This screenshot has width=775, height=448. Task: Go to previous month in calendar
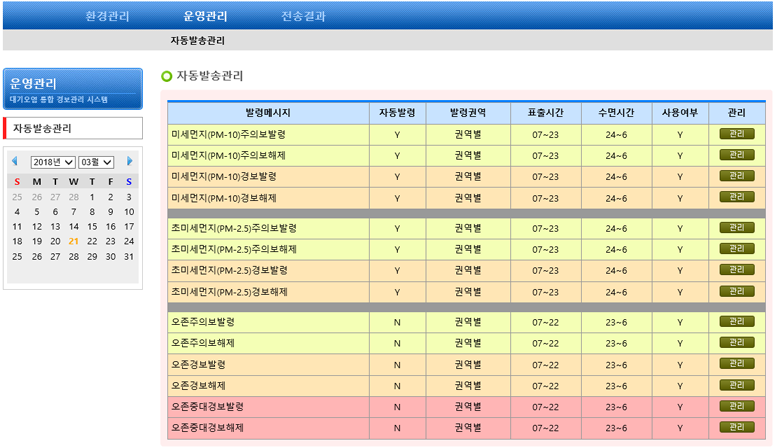pyautogui.click(x=14, y=161)
